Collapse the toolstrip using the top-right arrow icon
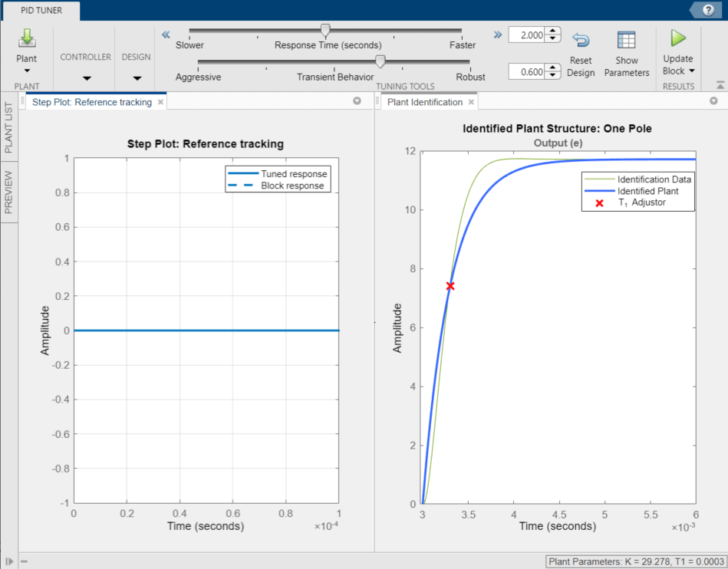 point(720,85)
